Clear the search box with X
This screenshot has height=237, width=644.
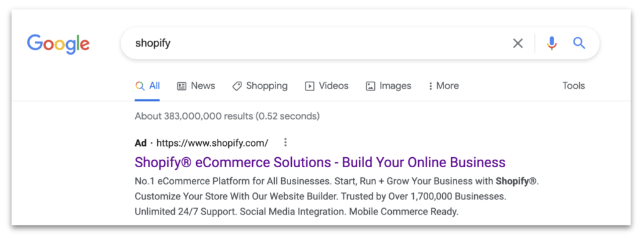pos(518,43)
